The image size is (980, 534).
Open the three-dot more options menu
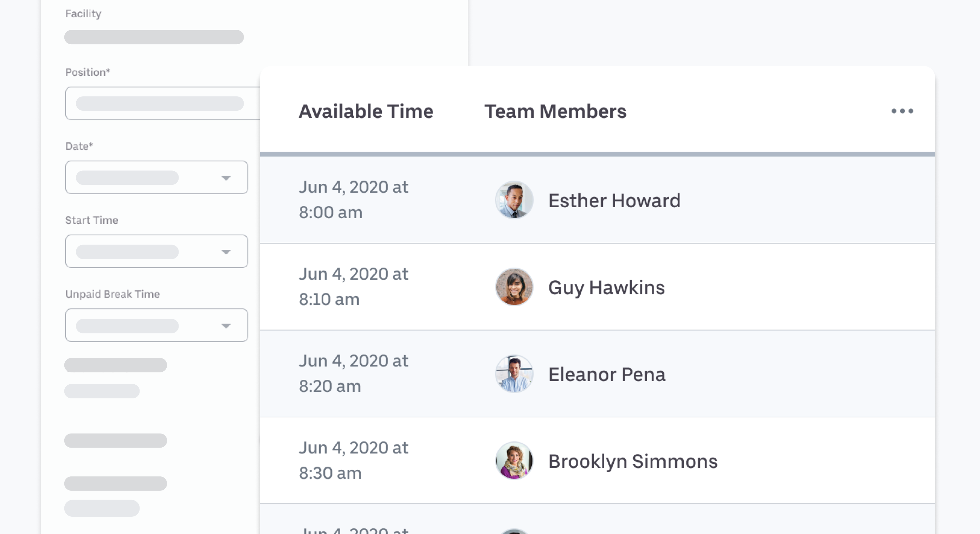point(902,111)
